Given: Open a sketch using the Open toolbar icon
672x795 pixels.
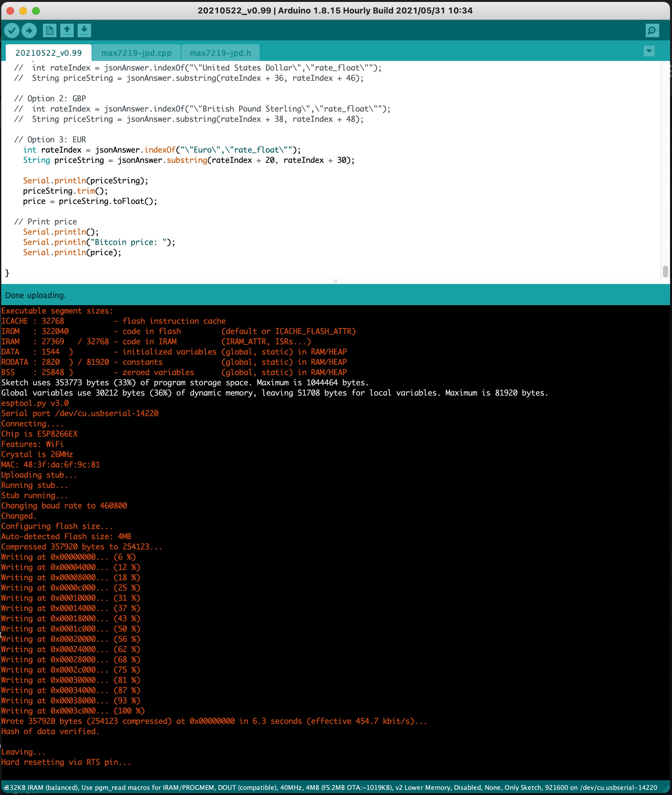Looking at the screenshot, I should point(67,30).
